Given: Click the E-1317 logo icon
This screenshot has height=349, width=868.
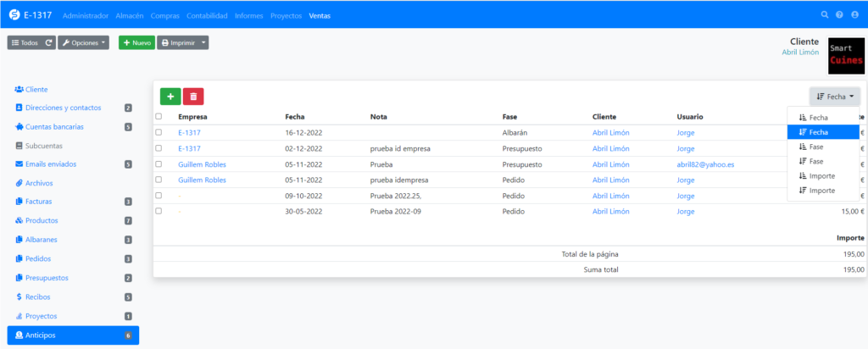Looking at the screenshot, I should 14,15.
